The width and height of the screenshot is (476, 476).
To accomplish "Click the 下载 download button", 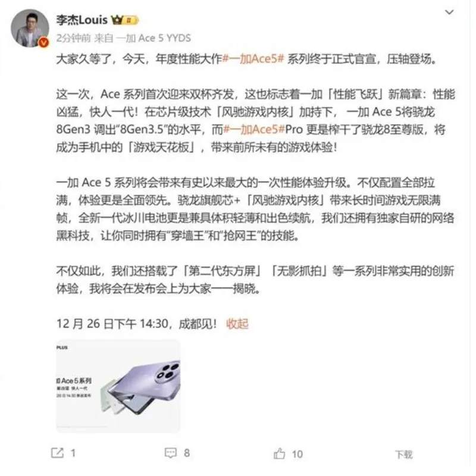I will [x=404, y=455].
